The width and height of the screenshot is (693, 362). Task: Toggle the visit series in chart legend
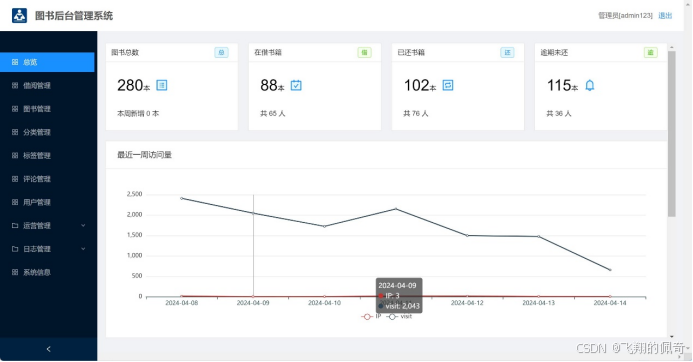(399, 316)
